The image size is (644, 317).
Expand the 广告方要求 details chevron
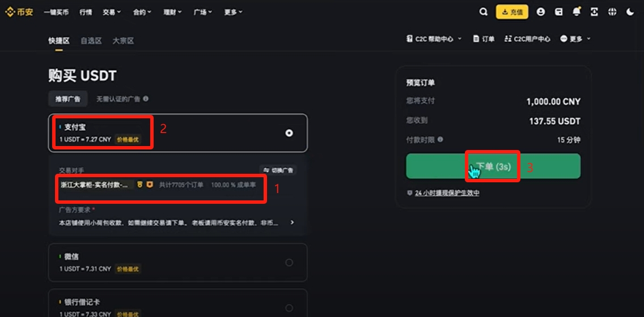click(292, 222)
